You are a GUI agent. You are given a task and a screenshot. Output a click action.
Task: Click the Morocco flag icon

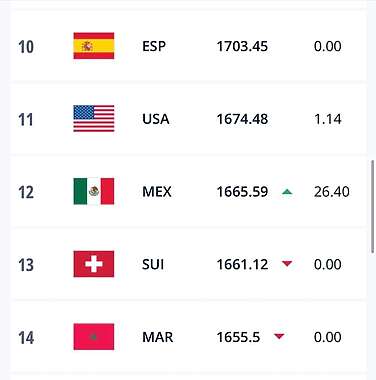point(94,336)
